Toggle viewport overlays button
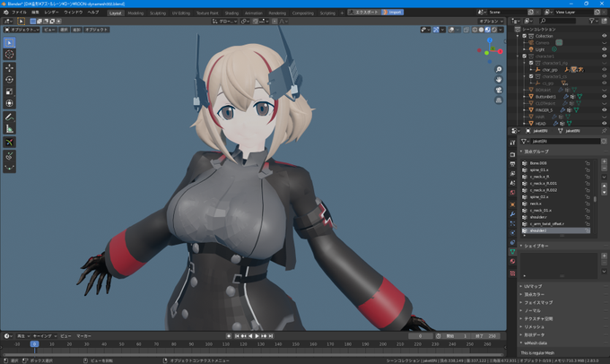610x364 pixels. point(451,30)
